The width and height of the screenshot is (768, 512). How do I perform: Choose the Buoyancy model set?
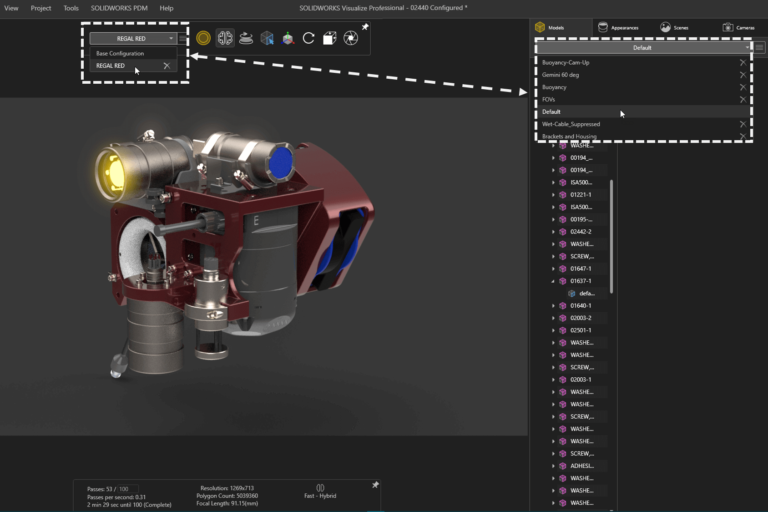(554, 87)
